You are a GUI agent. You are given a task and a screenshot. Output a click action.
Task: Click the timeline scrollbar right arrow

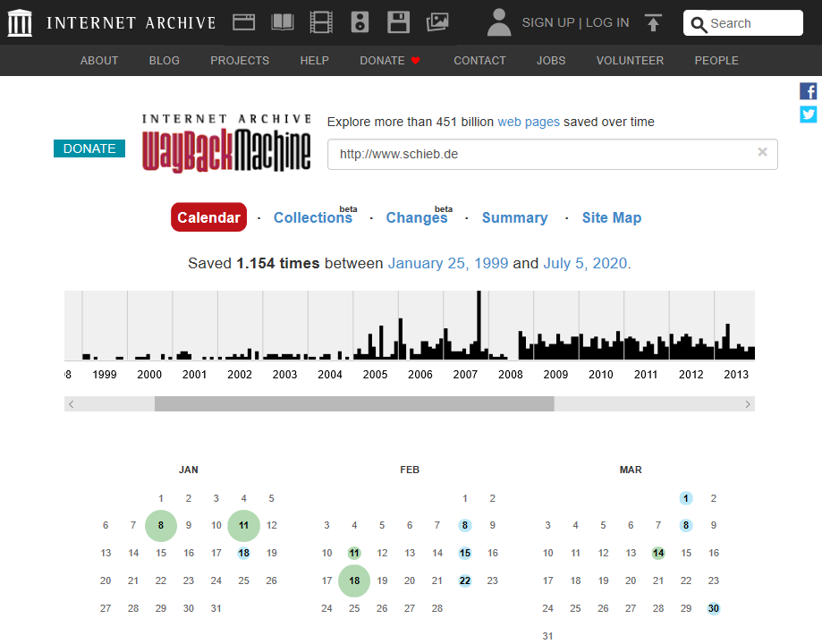click(x=748, y=403)
